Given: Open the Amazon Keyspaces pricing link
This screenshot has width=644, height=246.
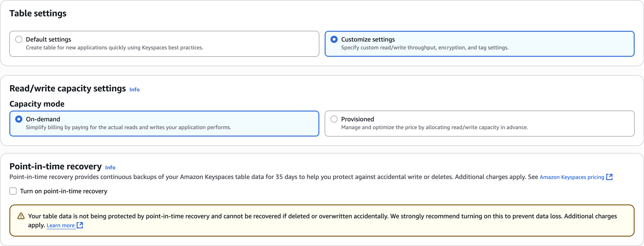Looking at the screenshot, I should point(572,177).
